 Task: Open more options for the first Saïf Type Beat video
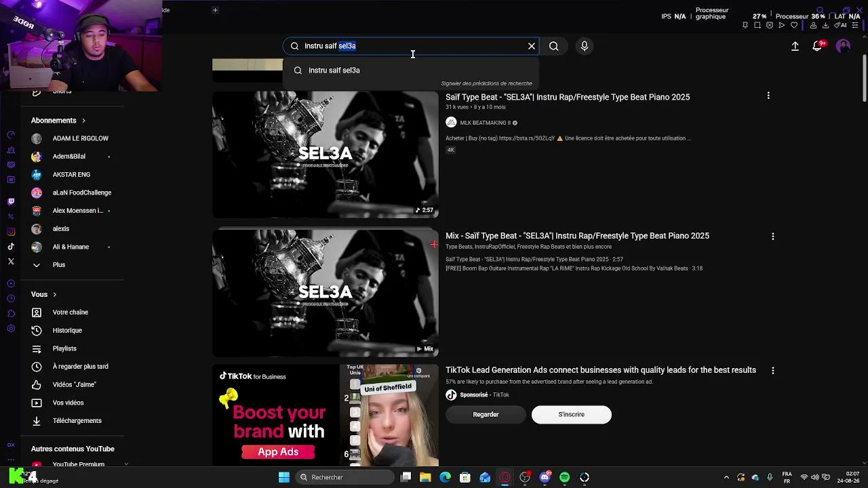pyautogui.click(x=768, y=96)
